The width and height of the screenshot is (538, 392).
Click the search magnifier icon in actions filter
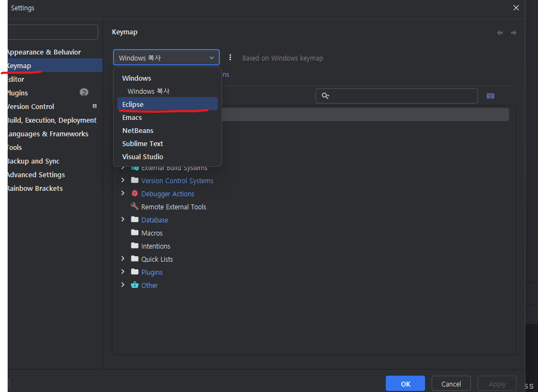coord(325,96)
